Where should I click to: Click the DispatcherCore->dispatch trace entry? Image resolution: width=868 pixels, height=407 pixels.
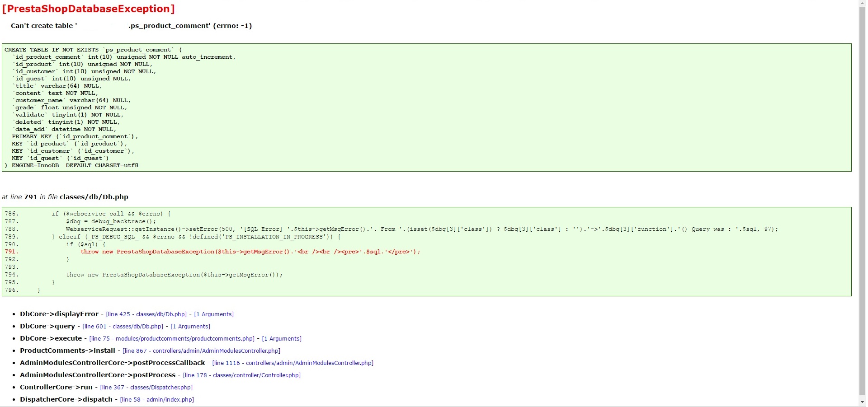click(x=66, y=399)
